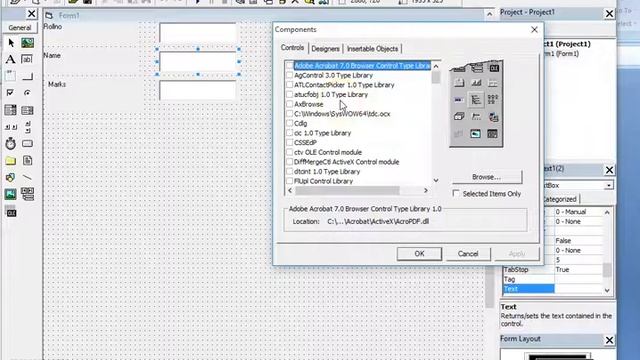Enable Selected Items Only option

click(456, 193)
